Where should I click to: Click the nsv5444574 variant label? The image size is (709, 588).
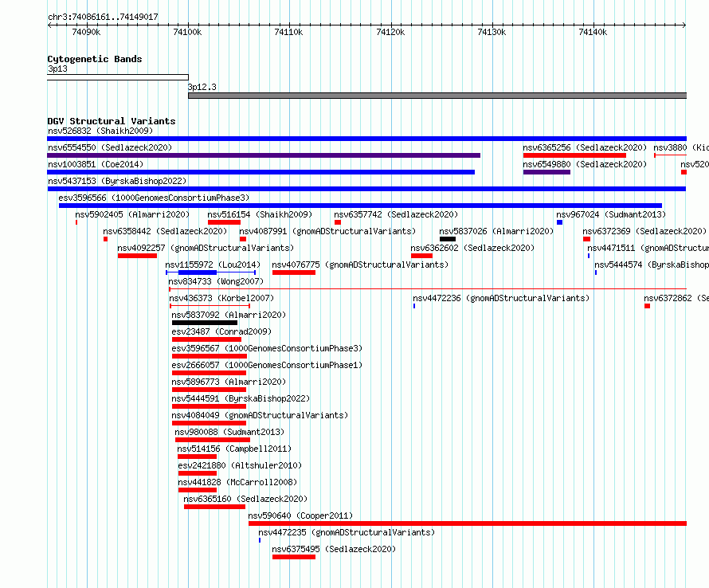coord(652,265)
